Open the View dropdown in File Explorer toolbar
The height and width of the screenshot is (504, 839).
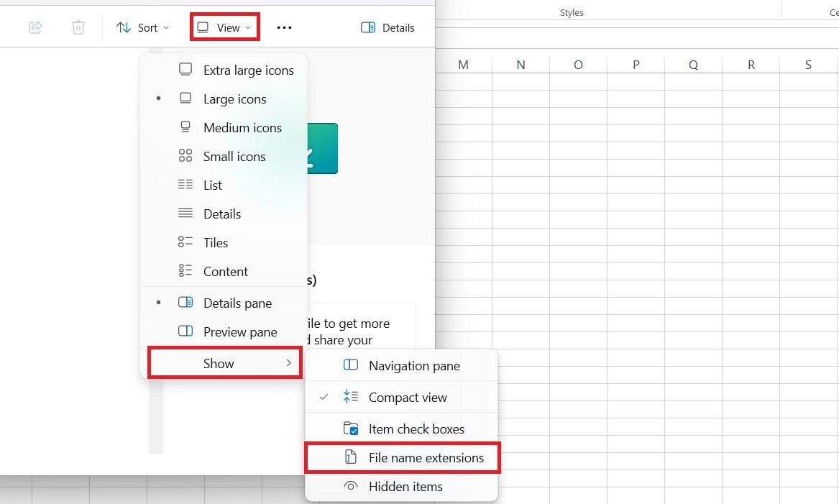click(225, 27)
